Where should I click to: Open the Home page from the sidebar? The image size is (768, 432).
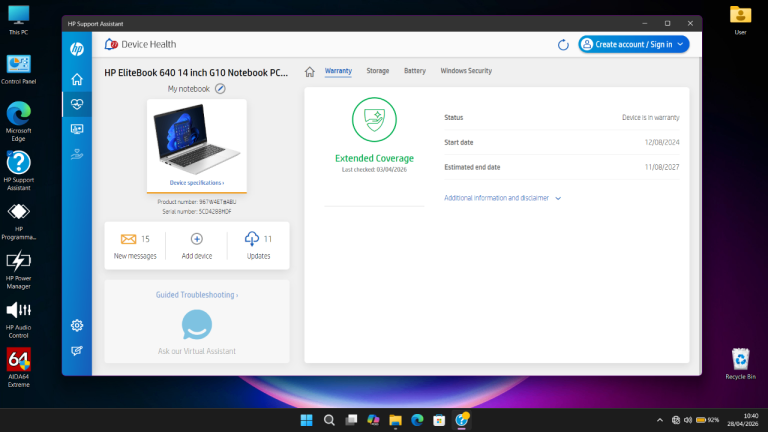tap(77, 79)
